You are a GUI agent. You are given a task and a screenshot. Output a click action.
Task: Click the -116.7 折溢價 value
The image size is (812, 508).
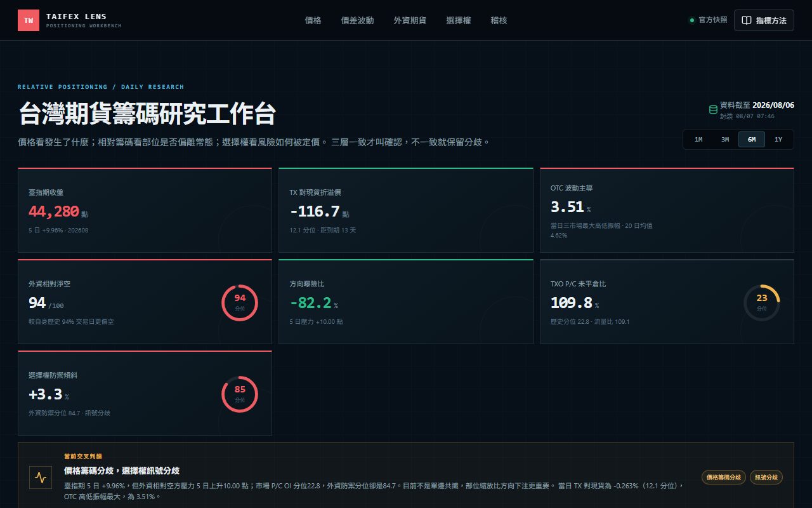[315, 211]
